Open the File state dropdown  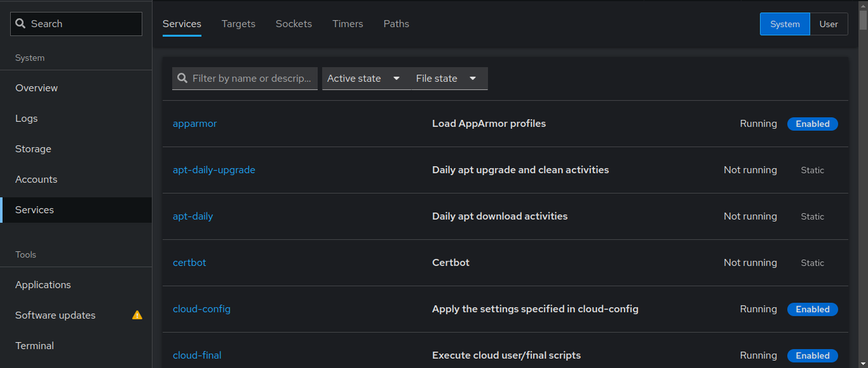click(x=447, y=79)
